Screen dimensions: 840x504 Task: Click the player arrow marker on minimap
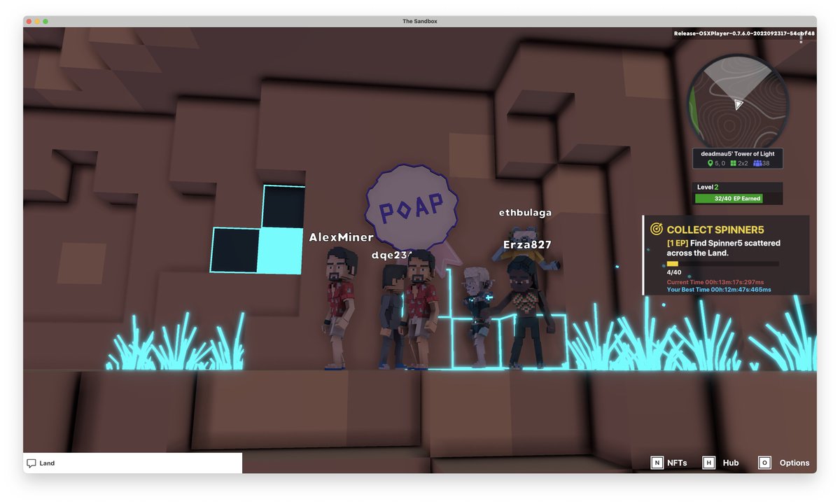738,104
